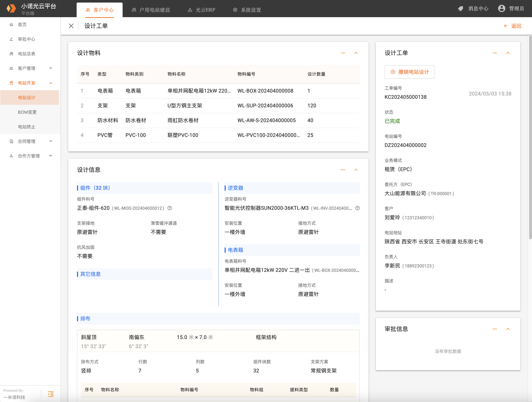Switch to the 光云ERP top tab

202,10
